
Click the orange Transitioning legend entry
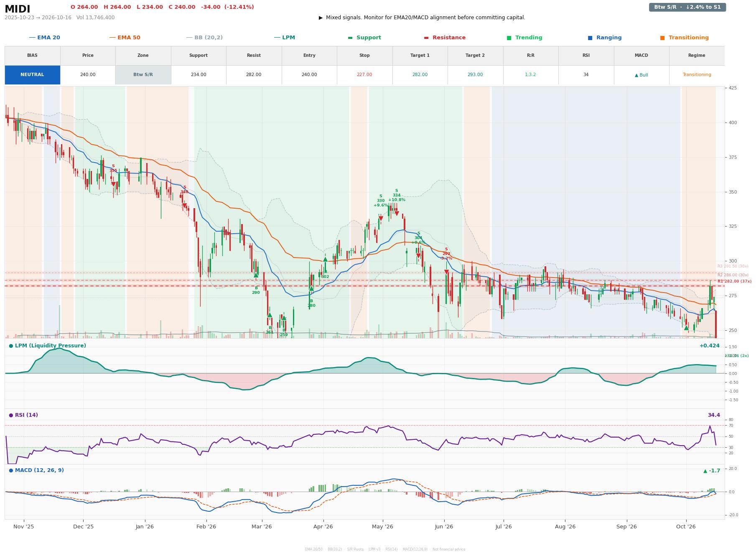[684, 38]
